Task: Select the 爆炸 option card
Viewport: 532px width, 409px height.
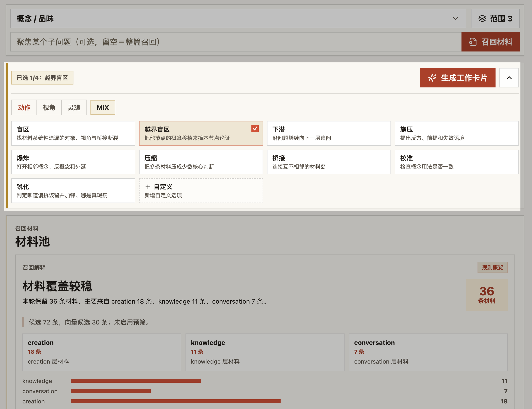Action: coord(73,162)
